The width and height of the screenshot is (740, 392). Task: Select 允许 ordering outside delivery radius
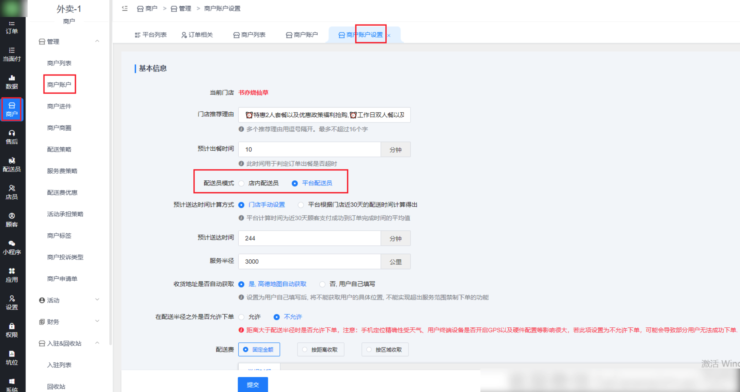242,317
